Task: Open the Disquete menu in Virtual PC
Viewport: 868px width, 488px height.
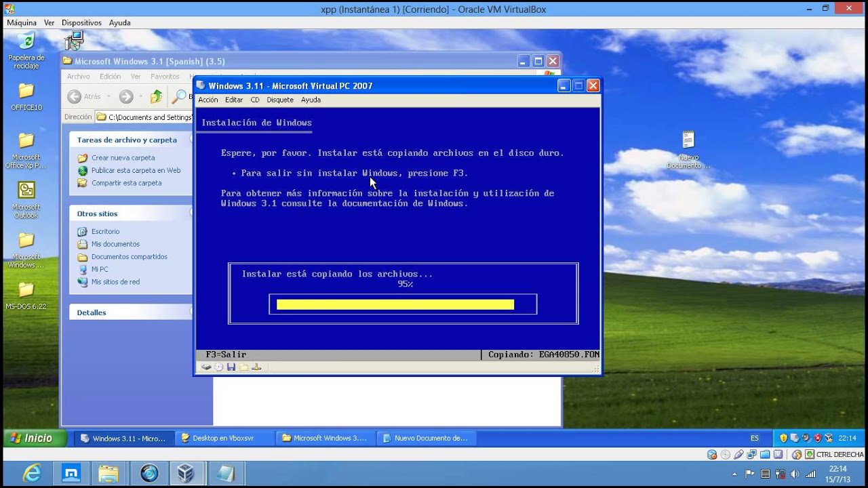Action: click(x=280, y=100)
